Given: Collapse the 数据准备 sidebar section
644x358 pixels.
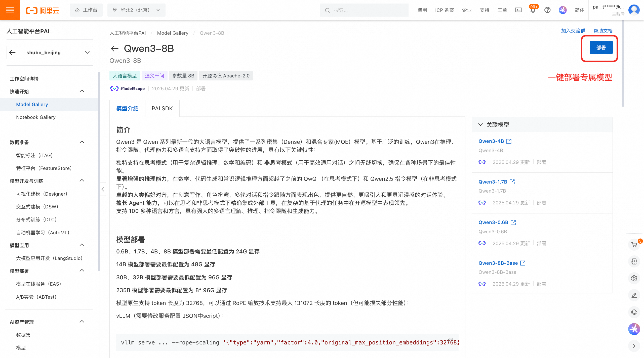Looking at the screenshot, I should (x=82, y=142).
